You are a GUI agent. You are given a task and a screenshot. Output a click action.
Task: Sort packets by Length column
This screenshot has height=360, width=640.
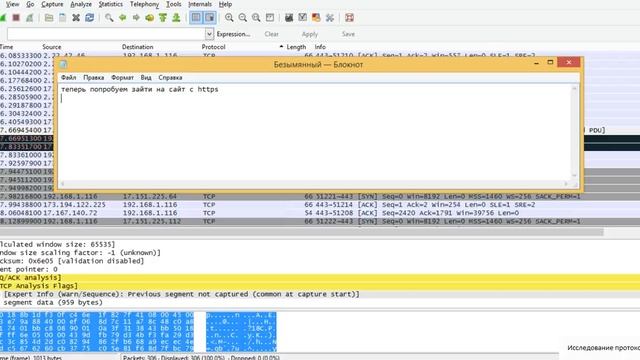tap(296, 47)
